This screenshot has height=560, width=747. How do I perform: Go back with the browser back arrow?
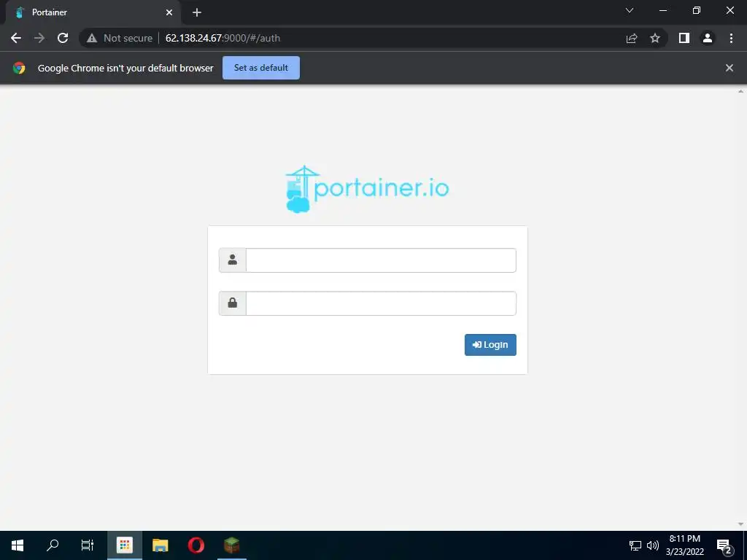click(16, 38)
